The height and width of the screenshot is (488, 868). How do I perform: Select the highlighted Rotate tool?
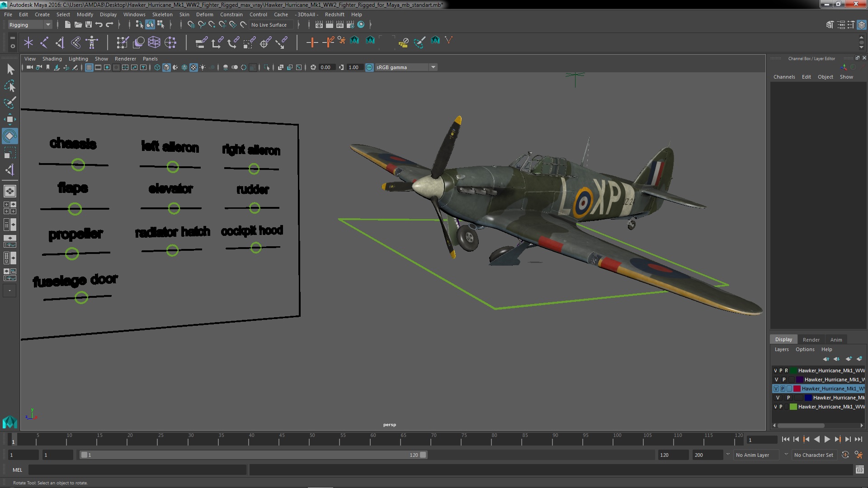point(10,136)
